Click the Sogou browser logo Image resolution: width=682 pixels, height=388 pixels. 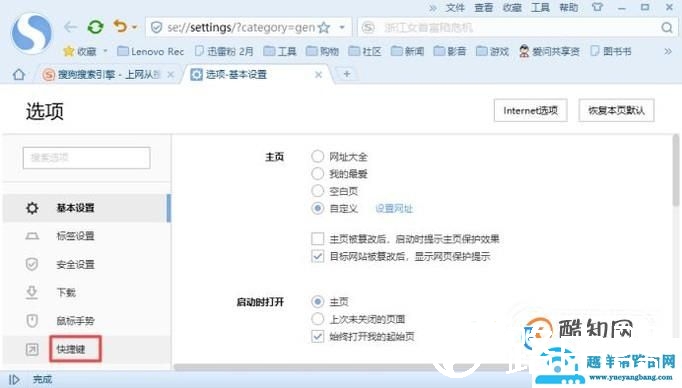31,33
